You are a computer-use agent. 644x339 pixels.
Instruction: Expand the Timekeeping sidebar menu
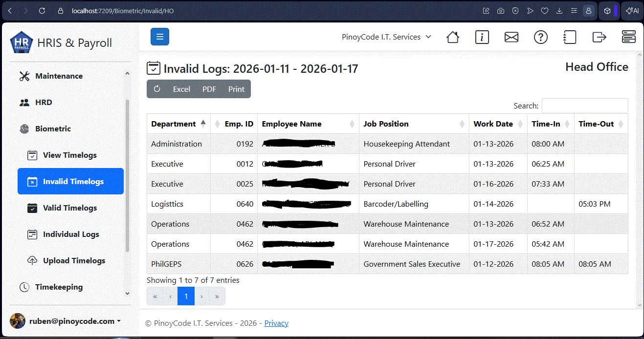click(70, 287)
